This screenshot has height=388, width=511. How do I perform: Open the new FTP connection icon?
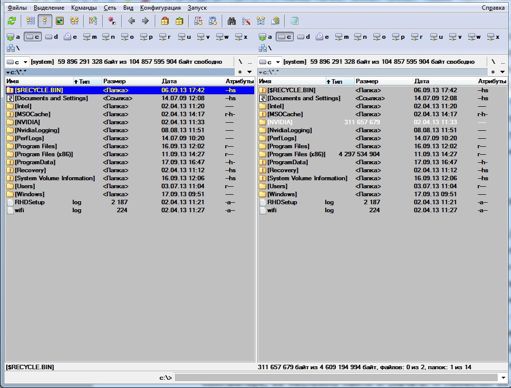(x=213, y=21)
